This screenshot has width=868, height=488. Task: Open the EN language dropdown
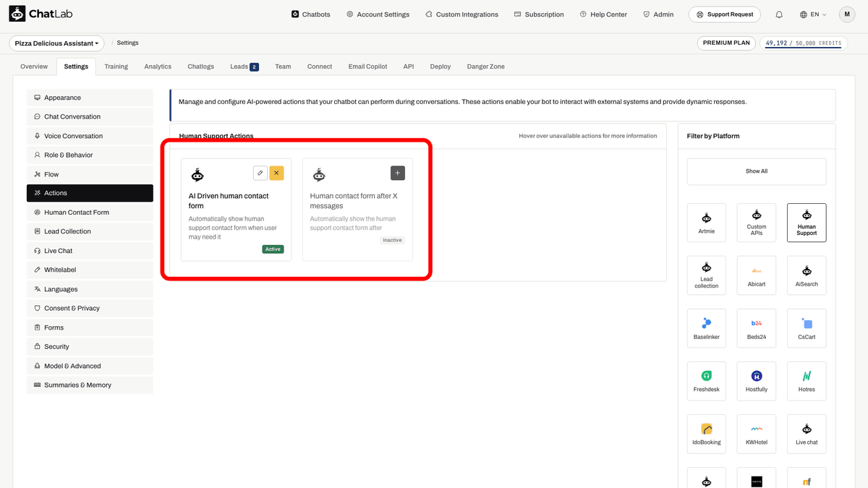click(x=813, y=14)
